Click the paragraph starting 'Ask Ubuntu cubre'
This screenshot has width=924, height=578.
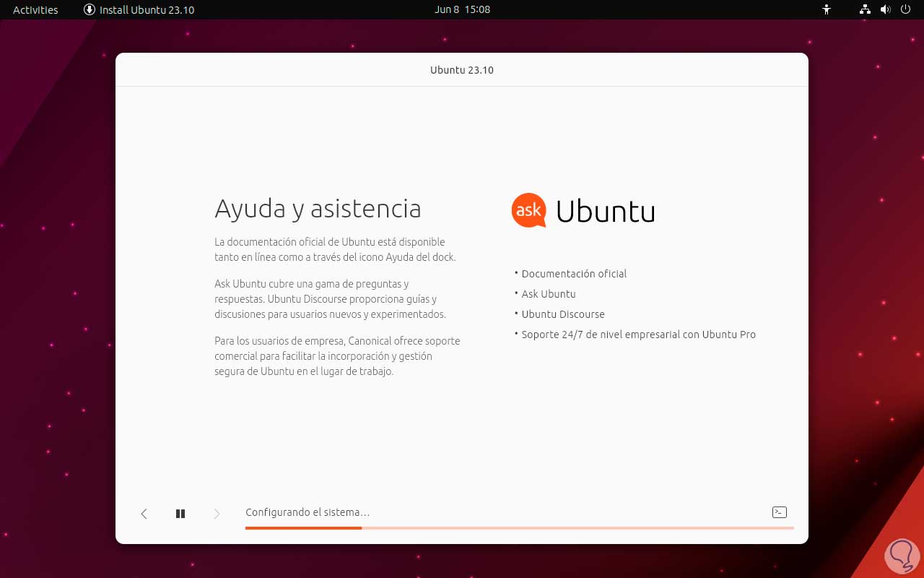(x=330, y=299)
